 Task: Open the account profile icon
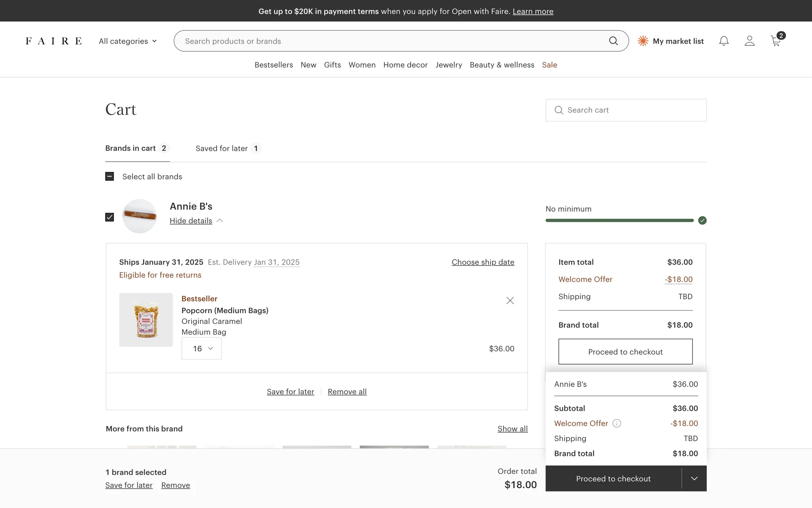tap(749, 41)
